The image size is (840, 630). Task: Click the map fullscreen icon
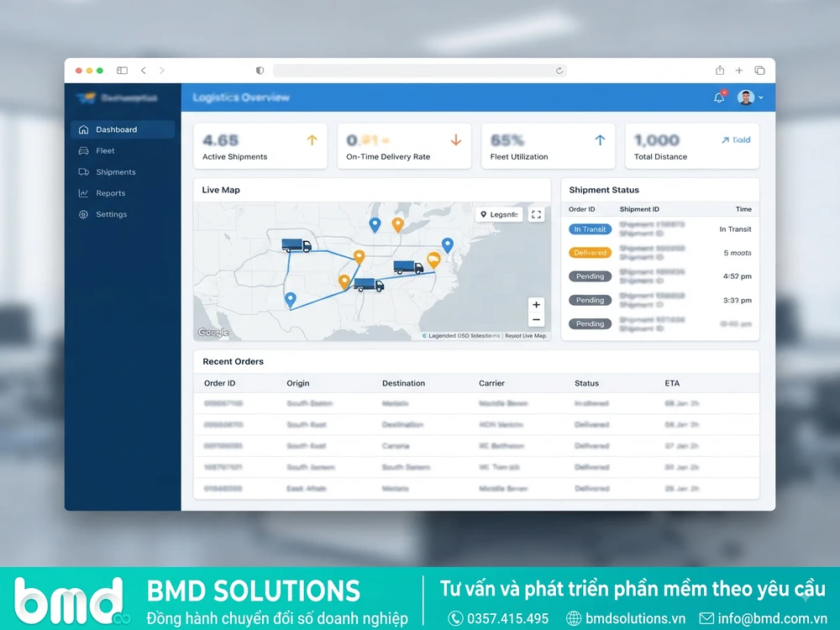[536, 215]
